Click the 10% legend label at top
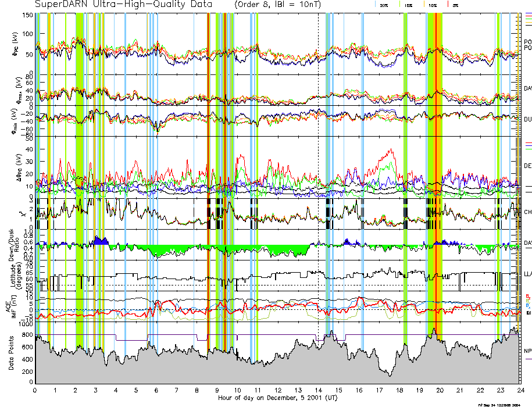Image resolution: width=532 pixels, height=407 pixels. pos(433,5)
